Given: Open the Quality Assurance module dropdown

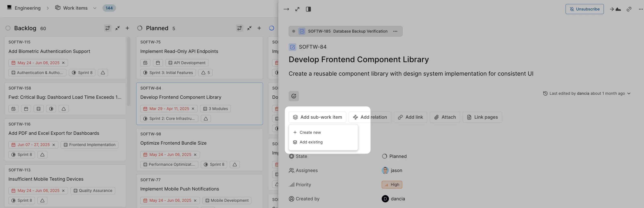Looking at the screenshot, I should pyautogui.click(x=93, y=190).
